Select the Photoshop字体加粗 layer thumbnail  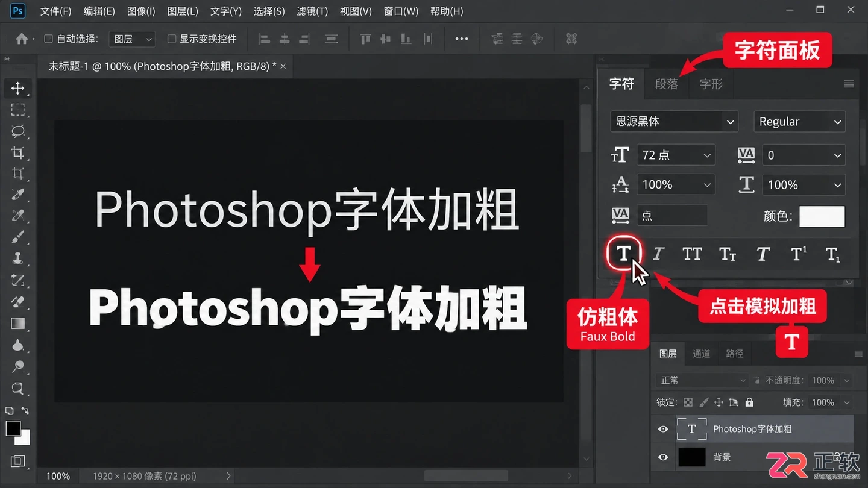(x=691, y=429)
